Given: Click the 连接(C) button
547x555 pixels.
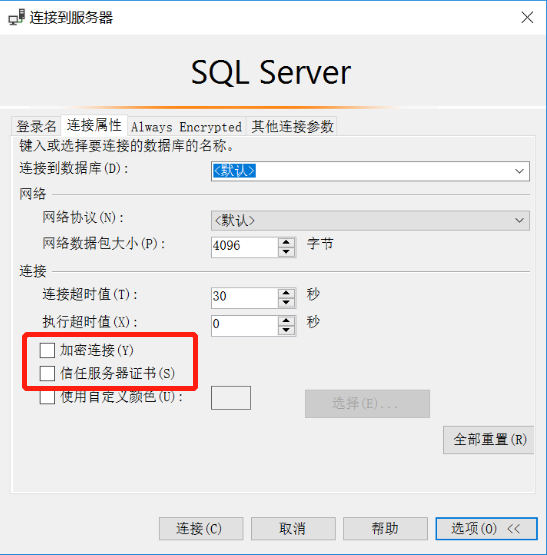Looking at the screenshot, I should click(x=201, y=529).
